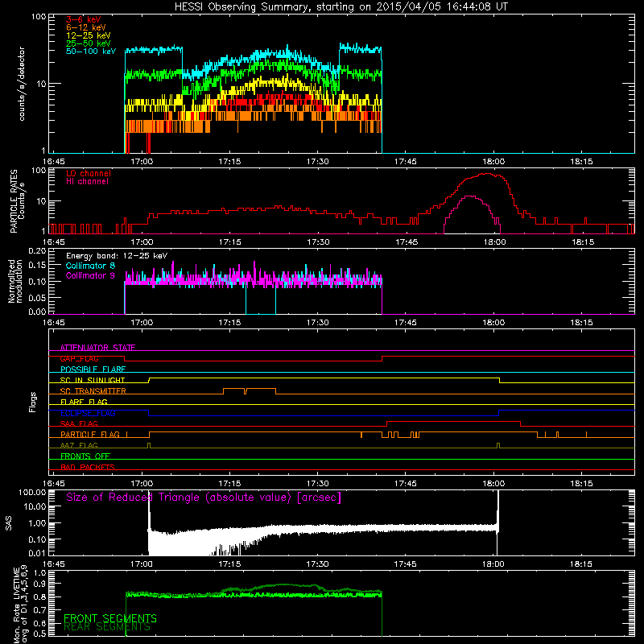Image resolution: width=644 pixels, height=644 pixels.
Task: Click the HI channel particle rate peak
Action: click(471, 196)
